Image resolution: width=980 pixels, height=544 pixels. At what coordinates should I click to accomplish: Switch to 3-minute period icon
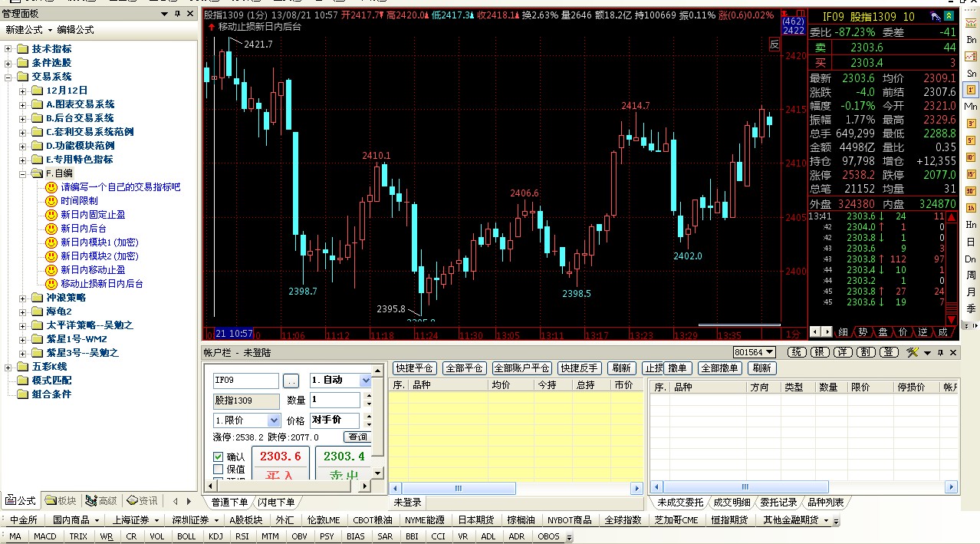[x=971, y=123]
